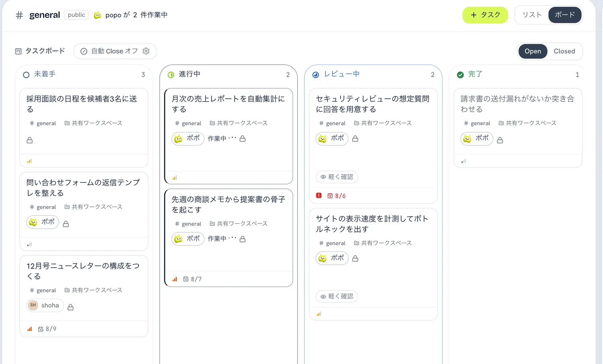Viewport: 603px width, 364px height.
Task: Click the 未着手 column header
Action: [84, 74]
